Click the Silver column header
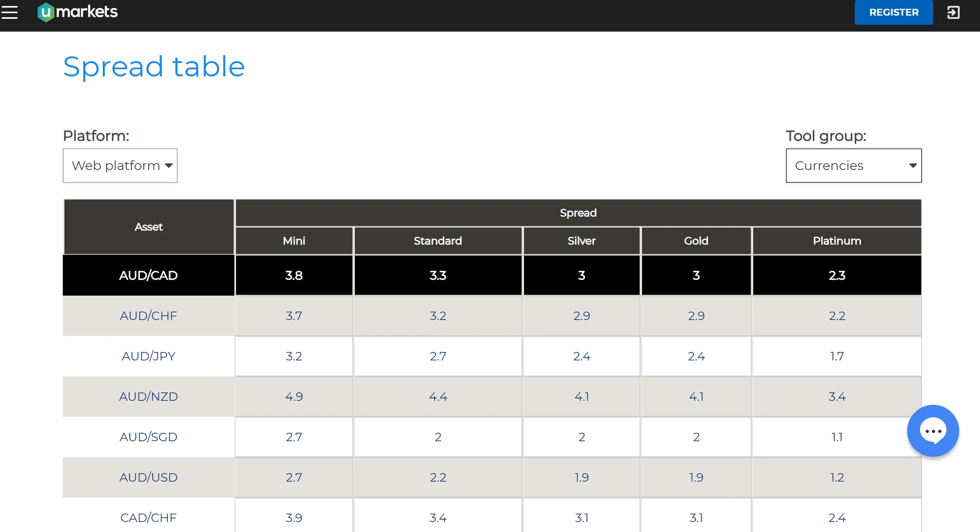This screenshot has height=532, width=980. (x=582, y=241)
